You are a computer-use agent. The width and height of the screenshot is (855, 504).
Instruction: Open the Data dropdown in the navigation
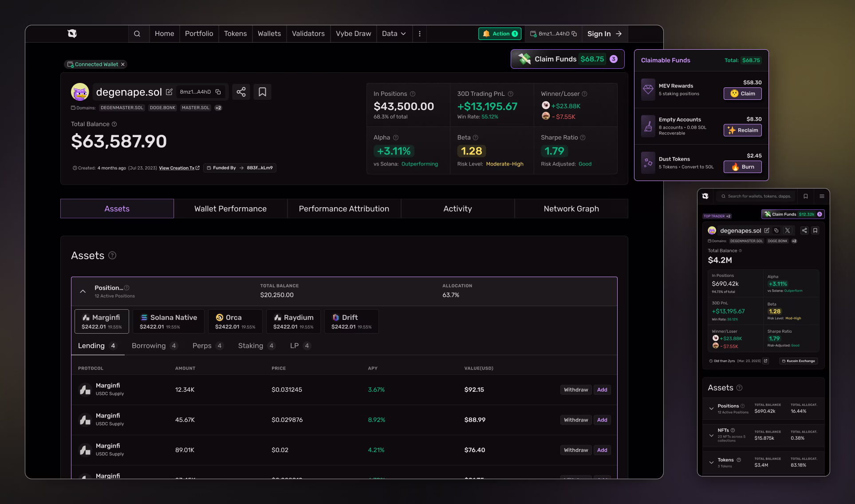(x=394, y=33)
